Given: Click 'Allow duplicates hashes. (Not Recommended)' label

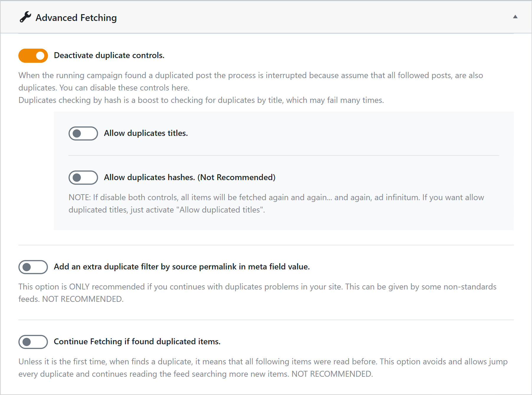Looking at the screenshot, I should (190, 177).
